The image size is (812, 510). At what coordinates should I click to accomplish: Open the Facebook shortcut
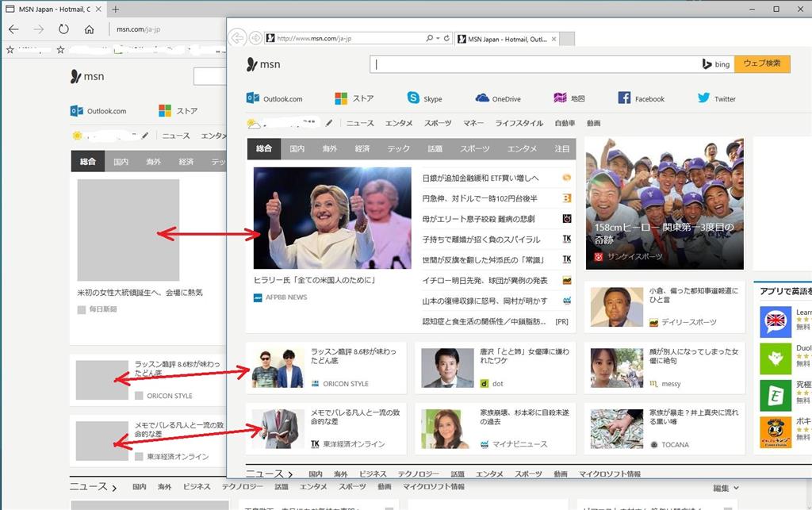[641, 98]
